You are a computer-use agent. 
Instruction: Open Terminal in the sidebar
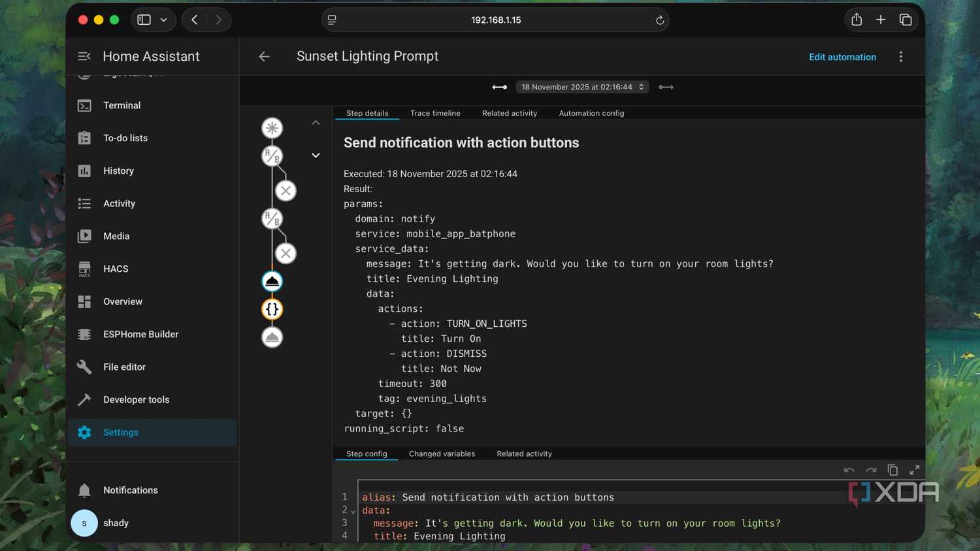coord(152,105)
